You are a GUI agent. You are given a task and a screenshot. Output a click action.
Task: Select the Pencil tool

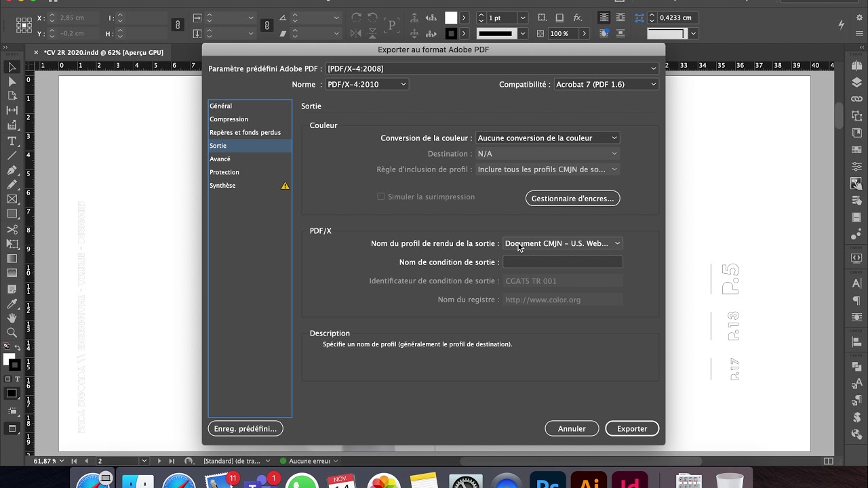coord(12,184)
